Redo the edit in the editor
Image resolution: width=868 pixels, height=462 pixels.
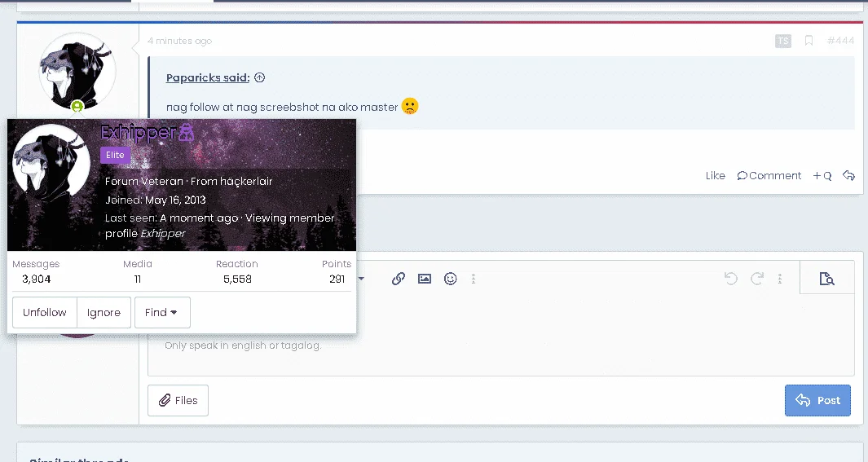756,279
